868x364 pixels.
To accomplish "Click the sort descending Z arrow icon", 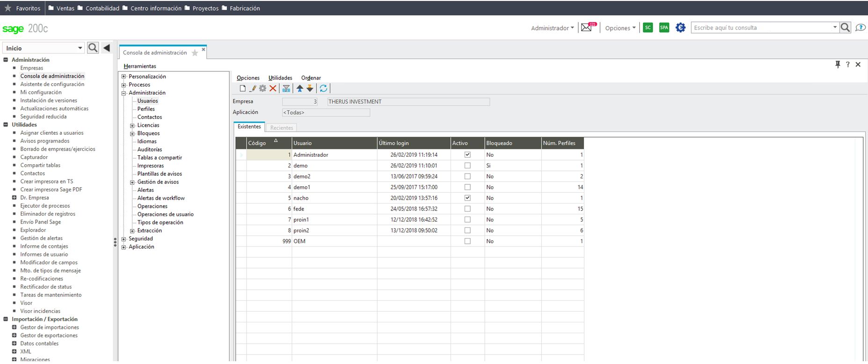I will [310, 88].
